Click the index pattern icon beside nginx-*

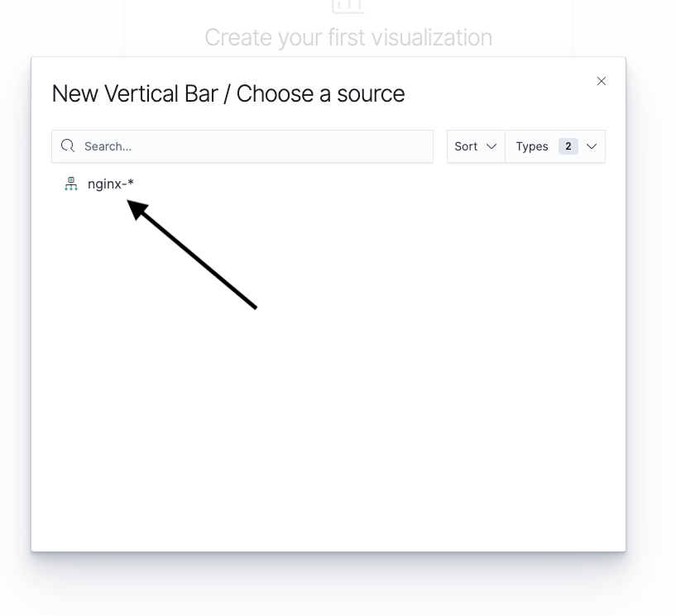tap(71, 184)
